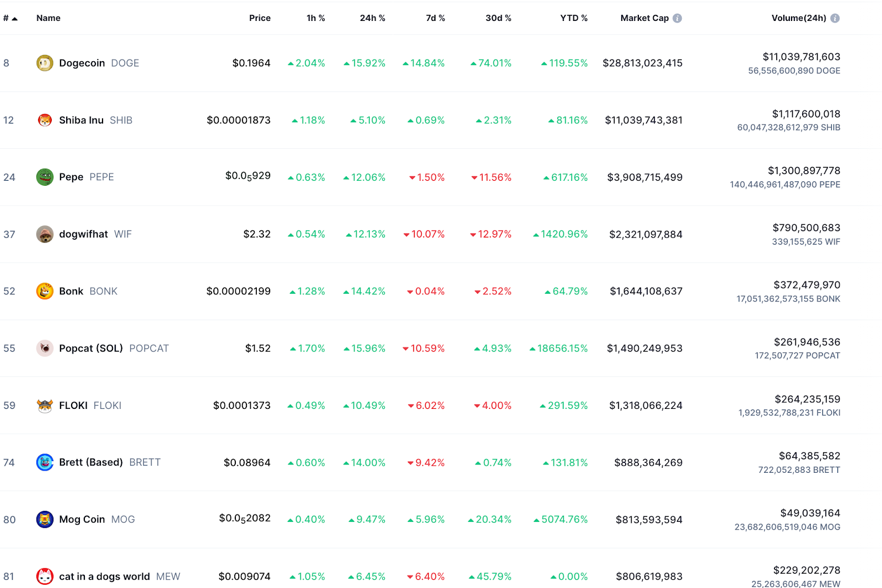Viewport: 882px width, 588px height.
Task: Click the FLOKI viking dog icon
Action: [45, 406]
